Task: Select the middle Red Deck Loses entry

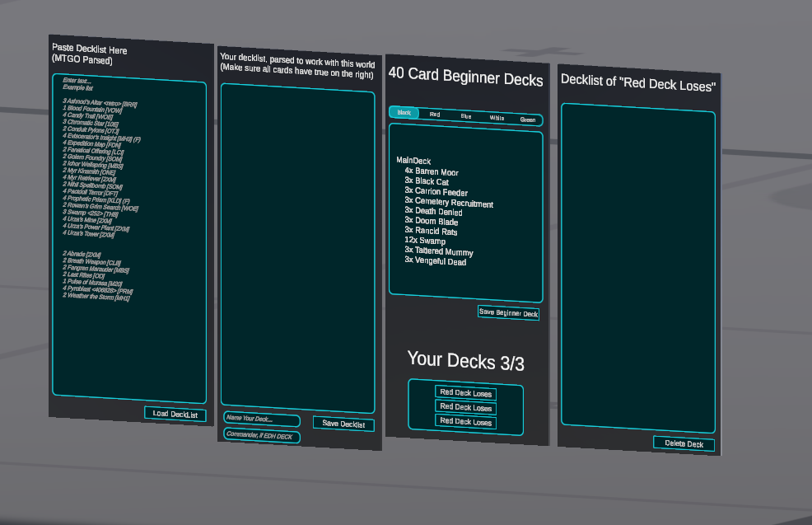Action: tap(465, 407)
